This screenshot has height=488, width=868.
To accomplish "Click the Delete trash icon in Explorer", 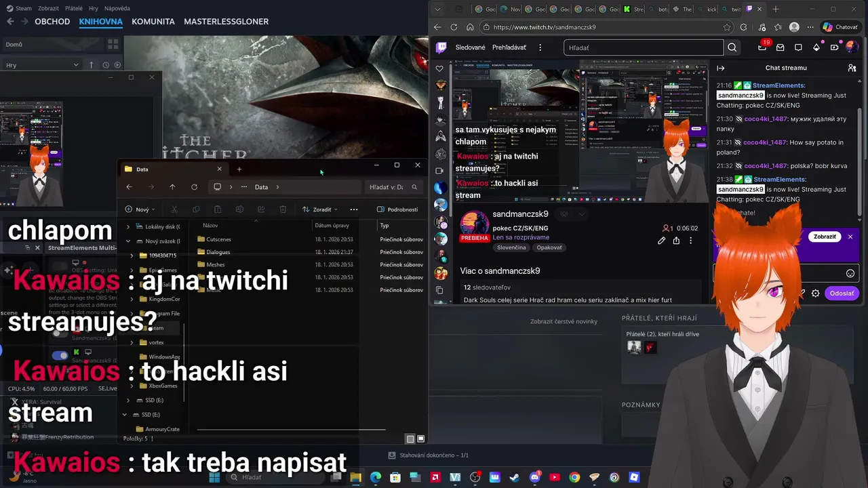I will click(x=283, y=209).
